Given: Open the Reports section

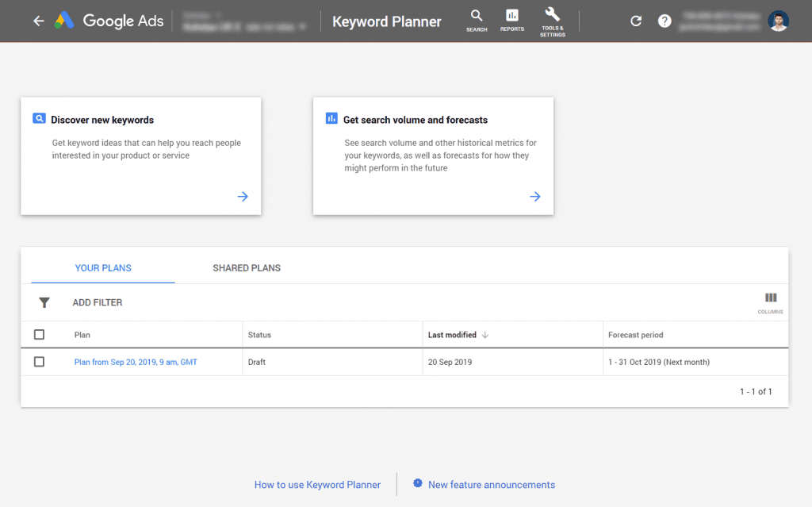Looking at the screenshot, I should [x=511, y=21].
